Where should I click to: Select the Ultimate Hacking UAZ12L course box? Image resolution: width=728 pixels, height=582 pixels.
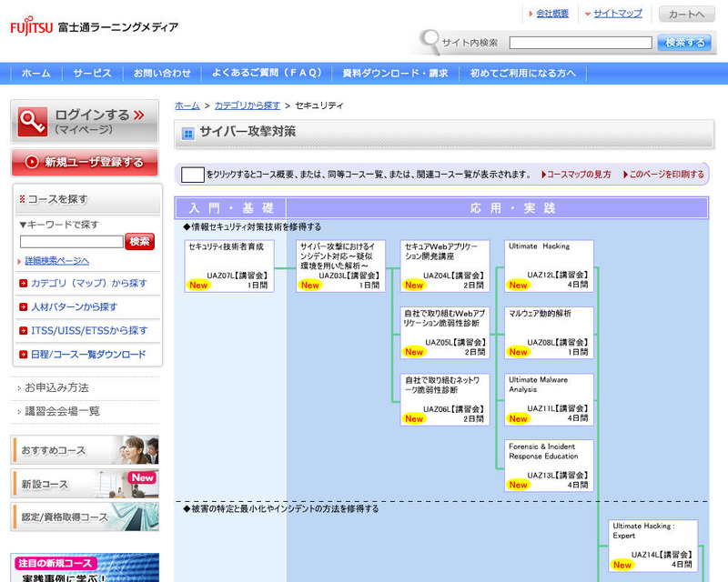pyautogui.click(x=549, y=266)
